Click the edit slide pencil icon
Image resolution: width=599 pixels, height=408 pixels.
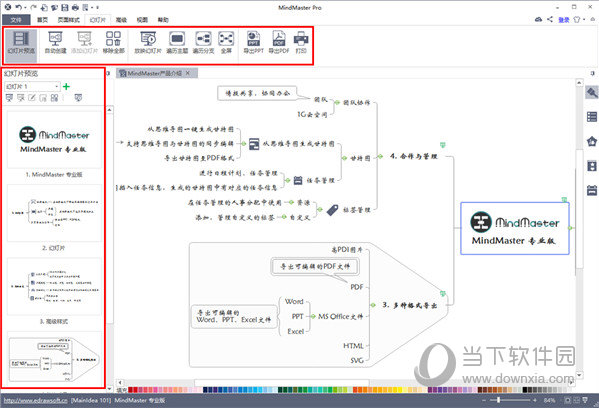point(32,98)
